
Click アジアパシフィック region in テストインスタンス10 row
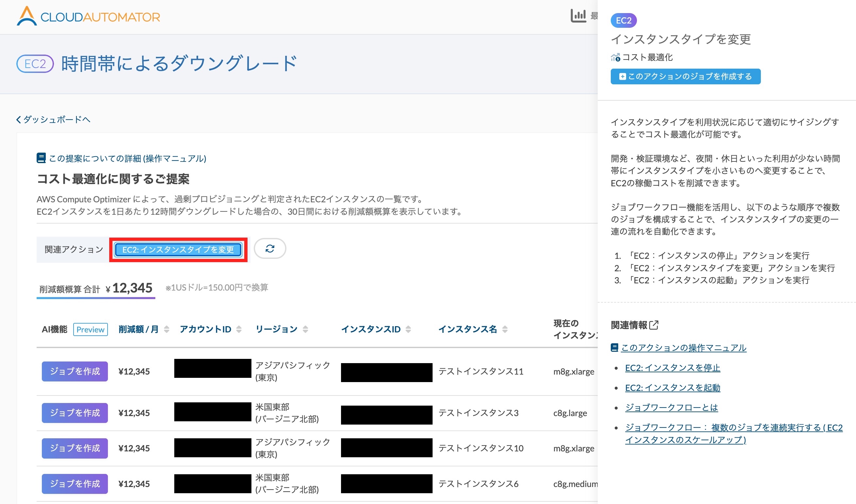[292, 448]
